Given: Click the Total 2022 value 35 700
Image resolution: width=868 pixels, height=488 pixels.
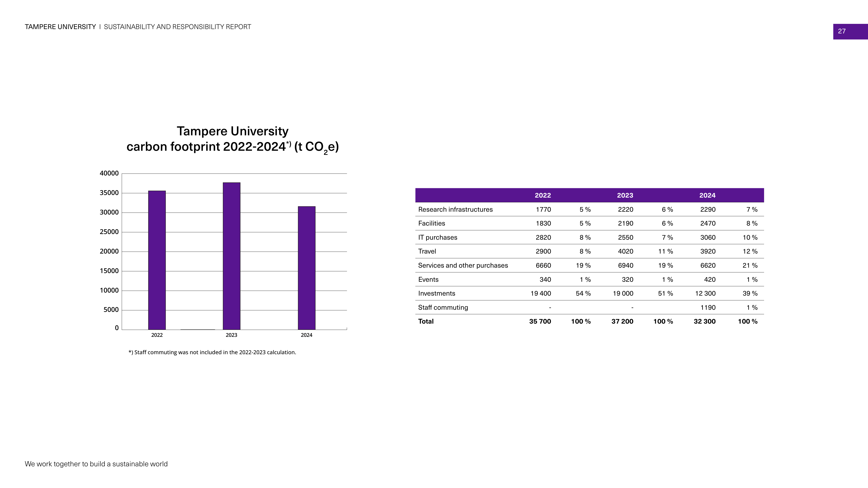Looking at the screenshot, I should click(540, 321).
